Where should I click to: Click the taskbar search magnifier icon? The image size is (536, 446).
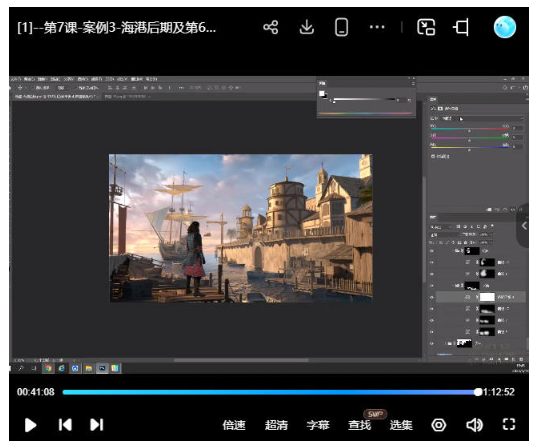(21, 368)
